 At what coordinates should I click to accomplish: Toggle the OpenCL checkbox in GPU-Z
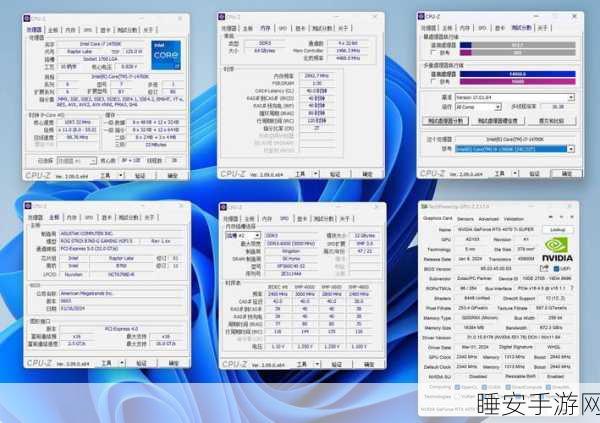[x=457, y=387]
